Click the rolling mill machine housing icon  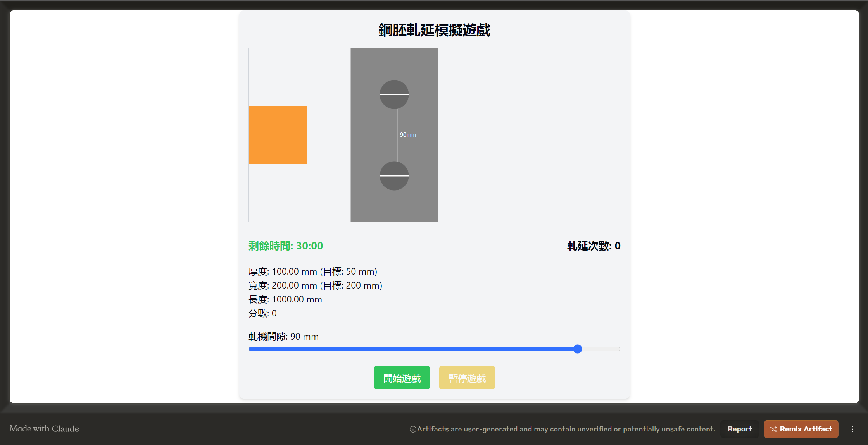pos(394,134)
